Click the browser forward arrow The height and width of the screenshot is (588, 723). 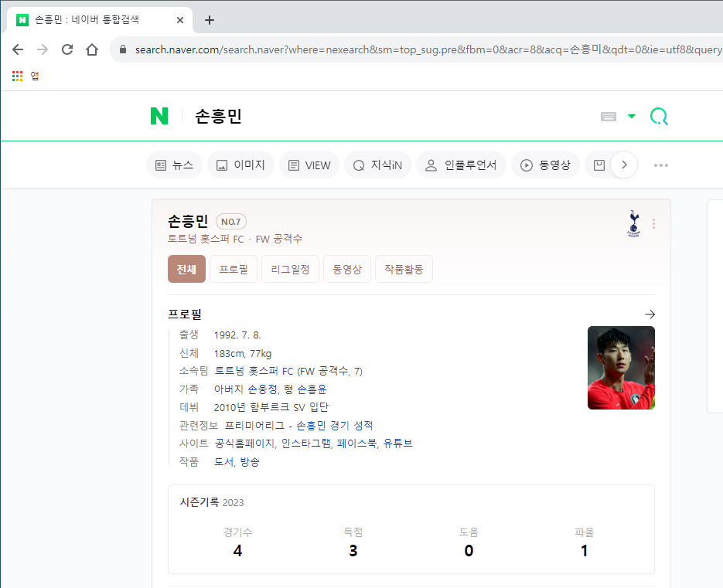pyautogui.click(x=43, y=49)
